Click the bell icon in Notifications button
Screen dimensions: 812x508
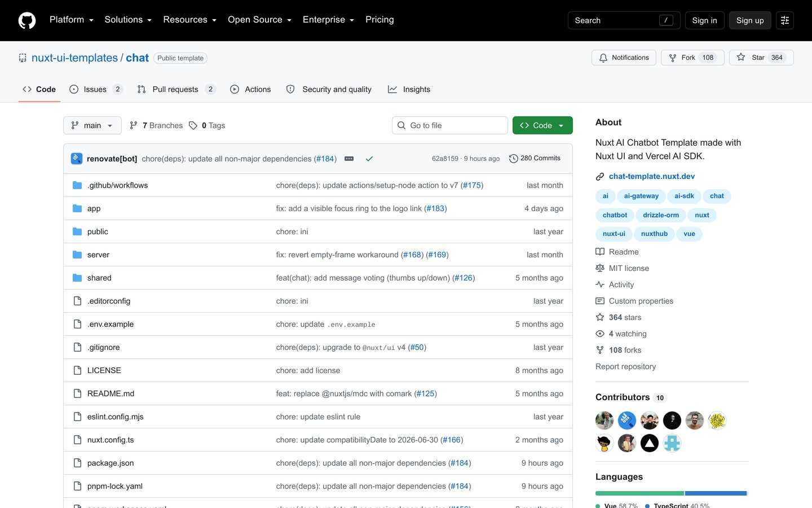tap(603, 58)
